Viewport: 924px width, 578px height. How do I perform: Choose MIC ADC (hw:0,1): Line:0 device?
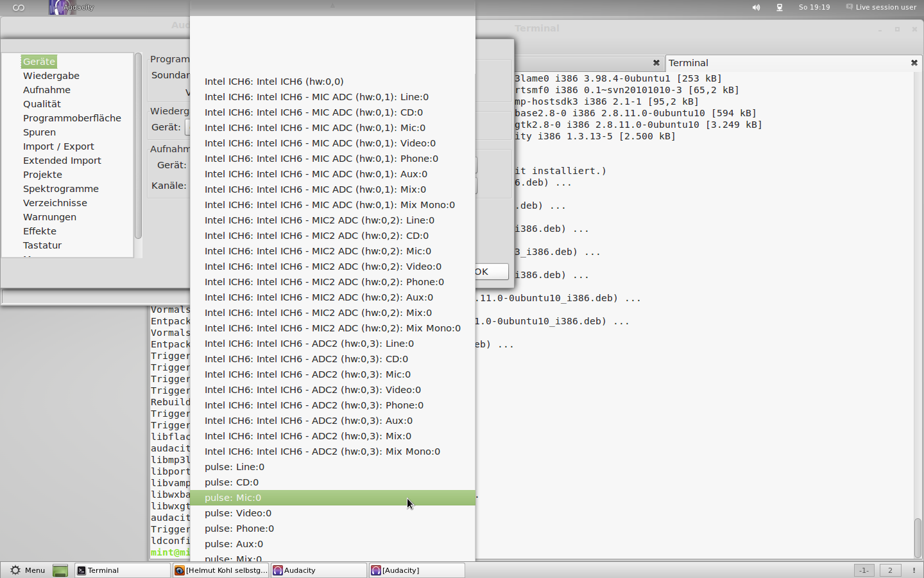pos(332,97)
